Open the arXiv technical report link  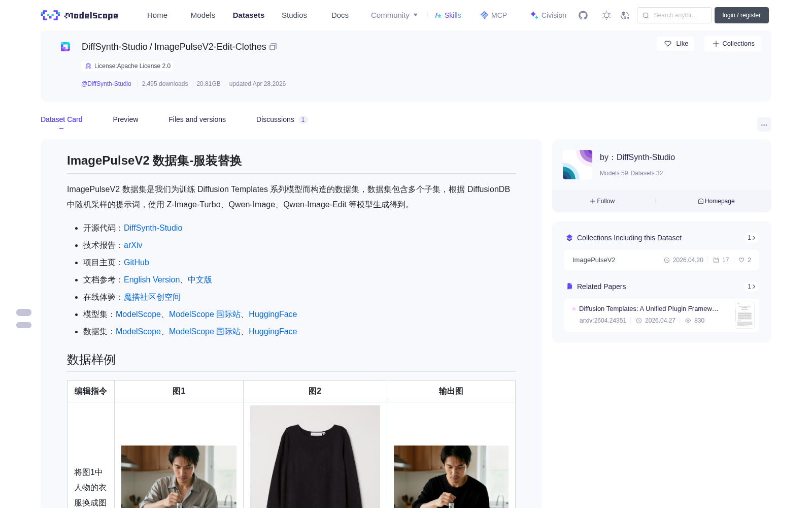click(133, 245)
